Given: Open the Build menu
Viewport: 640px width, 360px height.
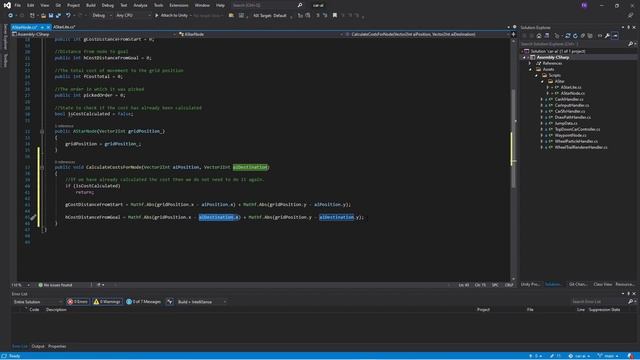Looking at the screenshot, I should coord(91,5).
